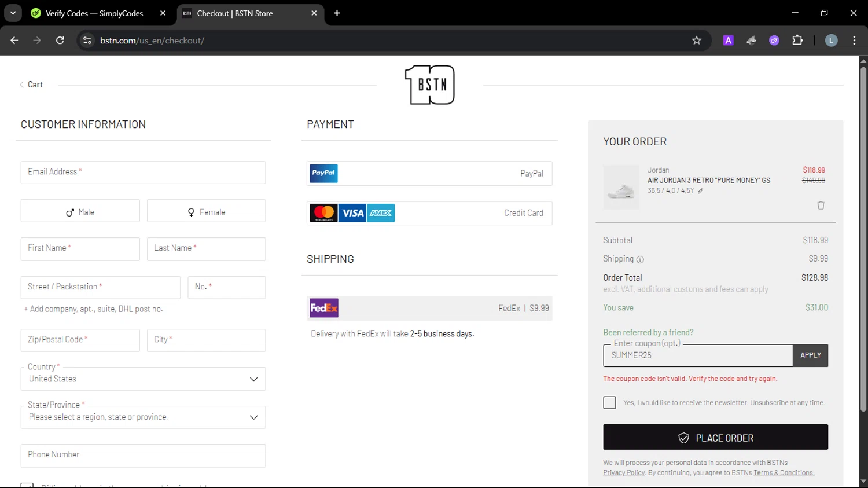Image resolution: width=868 pixels, height=488 pixels.
Task: Focus the Zip/Postal Code field
Action: tap(80, 340)
